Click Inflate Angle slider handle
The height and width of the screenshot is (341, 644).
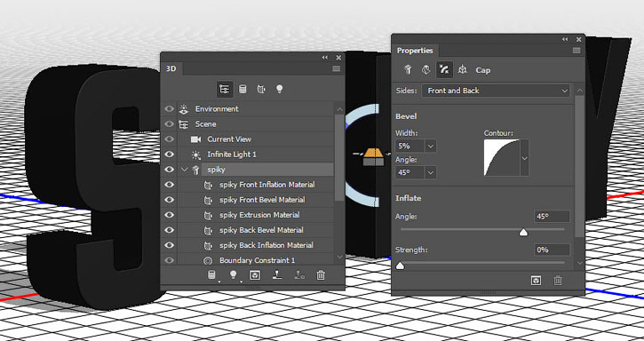523,233
